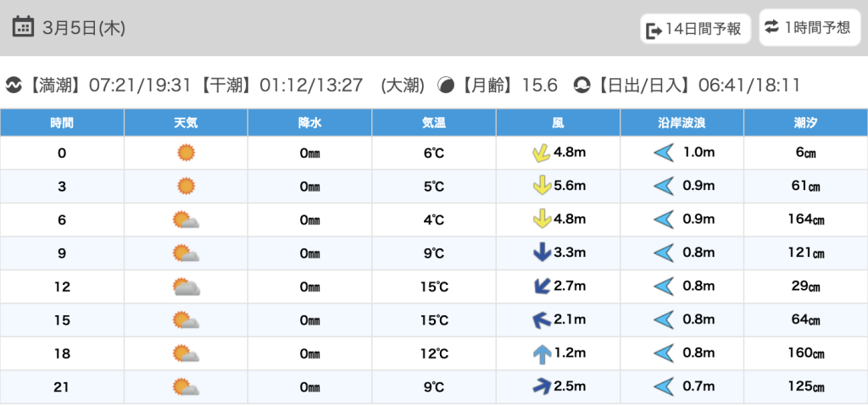This screenshot has width=868, height=406.
Task: Click the partly cloudy icon at hour 6
Action: [186, 220]
